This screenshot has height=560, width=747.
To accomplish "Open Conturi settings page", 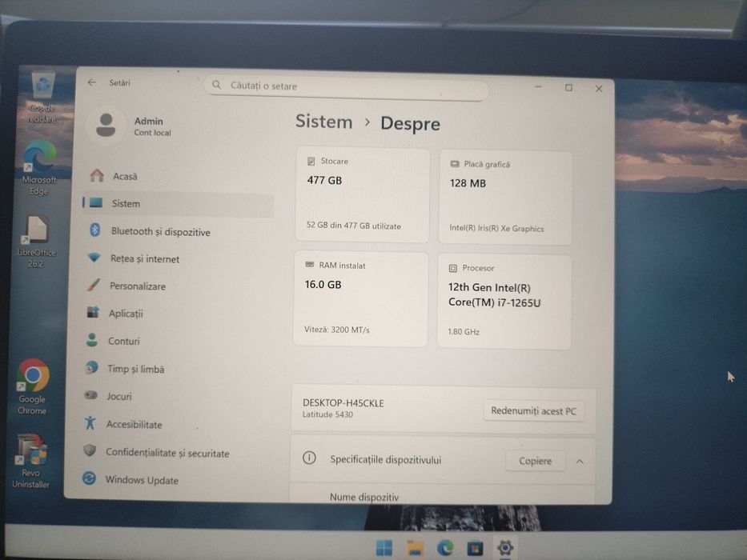I will (x=124, y=341).
